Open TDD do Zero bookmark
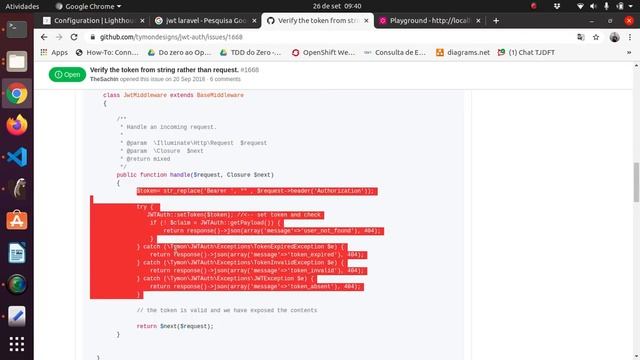Screen dimensions: 640x360 point(251,52)
